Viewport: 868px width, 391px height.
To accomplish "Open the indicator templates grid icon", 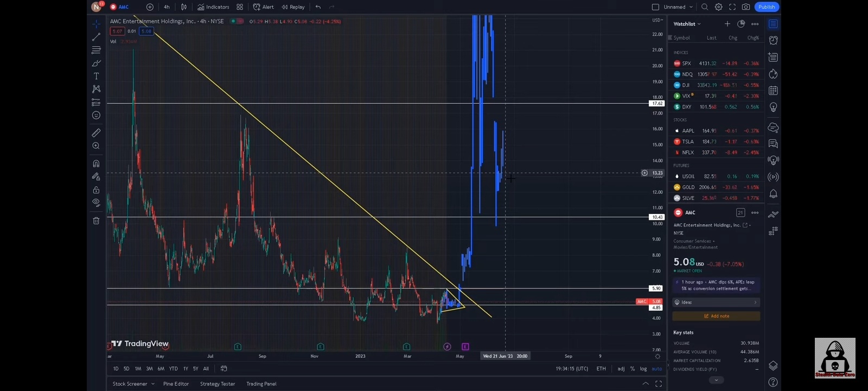I will pos(240,7).
